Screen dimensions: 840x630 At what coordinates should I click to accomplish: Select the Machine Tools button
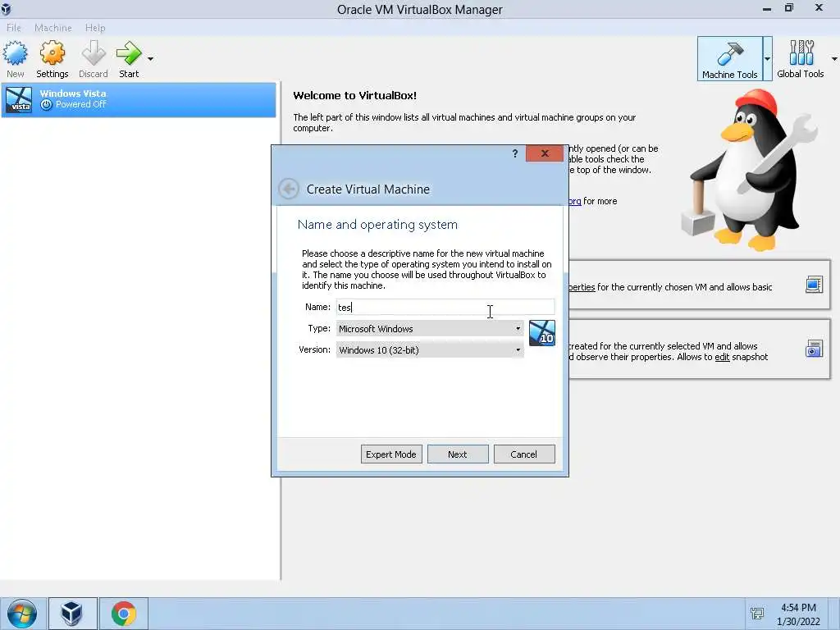click(729, 59)
